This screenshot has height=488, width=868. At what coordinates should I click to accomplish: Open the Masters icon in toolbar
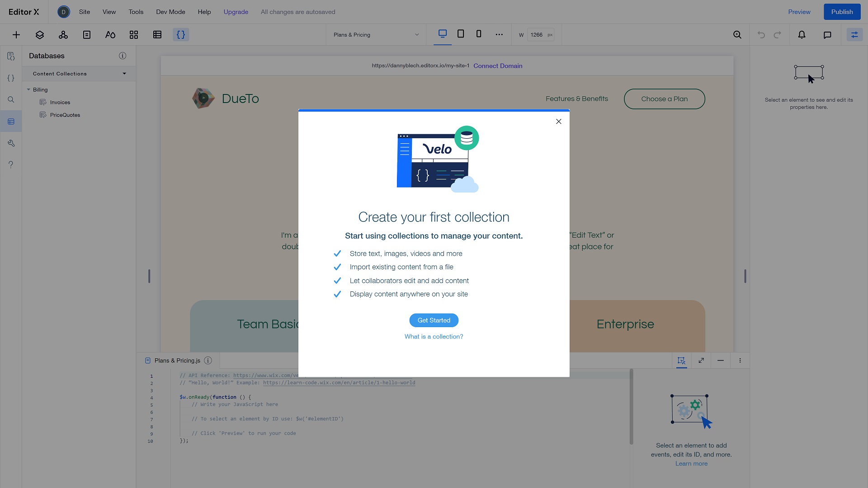(63, 35)
